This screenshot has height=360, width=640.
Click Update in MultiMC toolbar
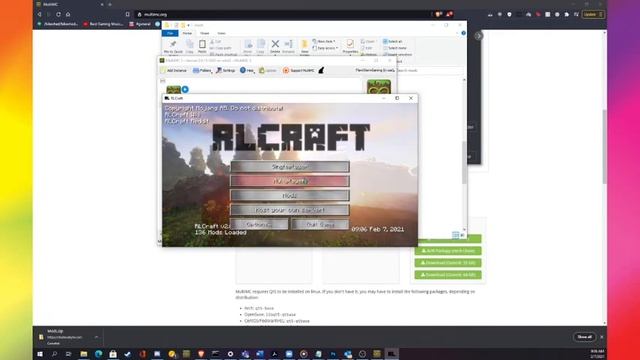268,70
